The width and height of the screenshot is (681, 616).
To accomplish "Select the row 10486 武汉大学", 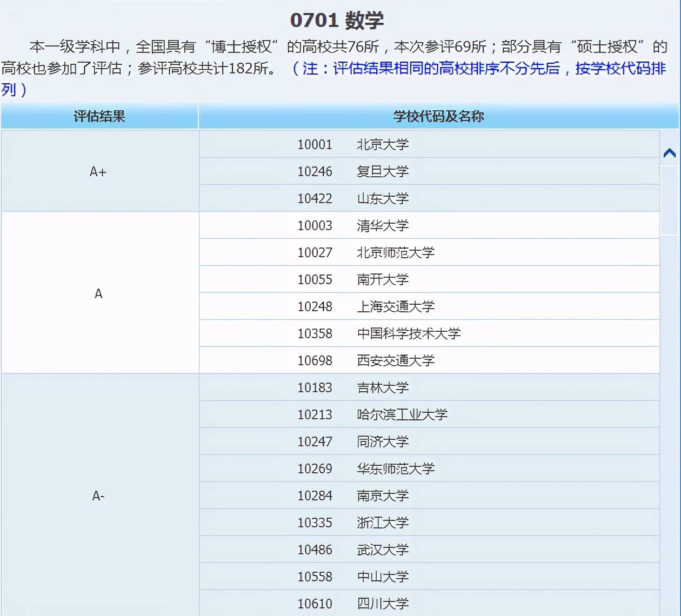I will click(x=430, y=550).
